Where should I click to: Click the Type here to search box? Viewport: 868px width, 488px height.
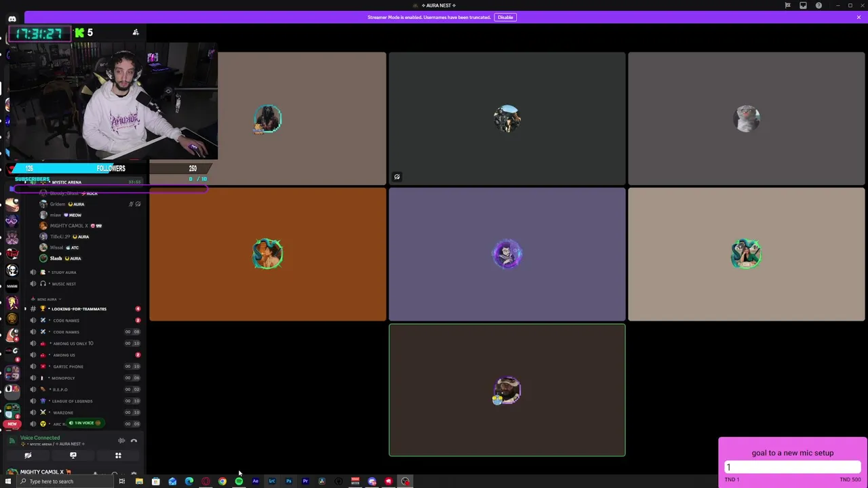click(64, 481)
